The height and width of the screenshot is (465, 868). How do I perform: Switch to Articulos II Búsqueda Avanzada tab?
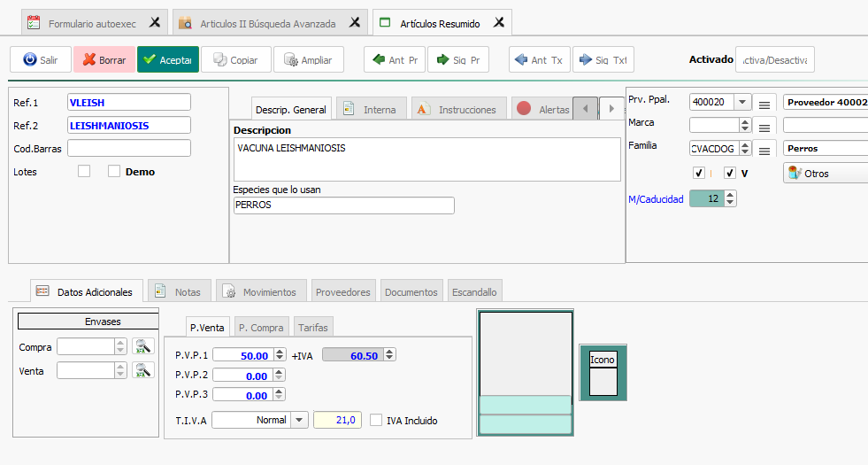tap(268, 24)
